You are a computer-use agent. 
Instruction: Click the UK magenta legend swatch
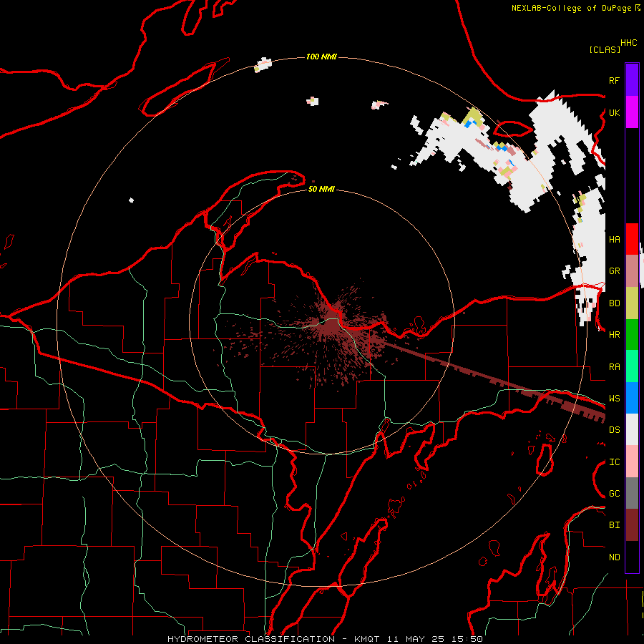(x=632, y=112)
